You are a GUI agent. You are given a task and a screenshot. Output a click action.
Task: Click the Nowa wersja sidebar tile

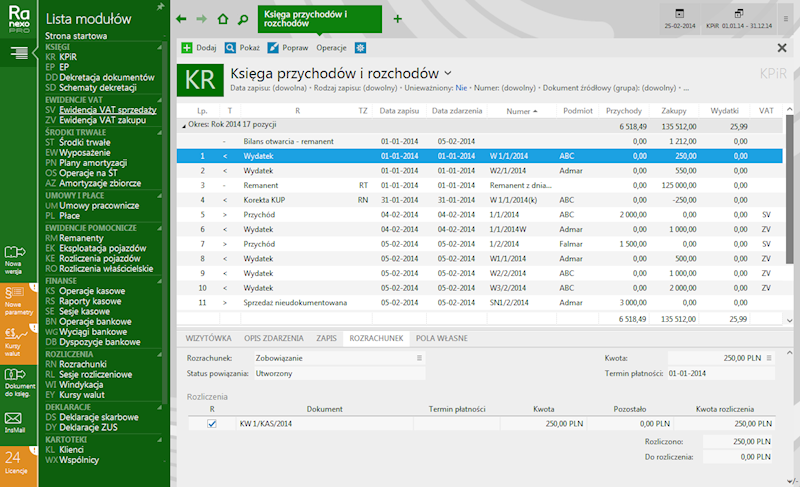click(x=19, y=258)
